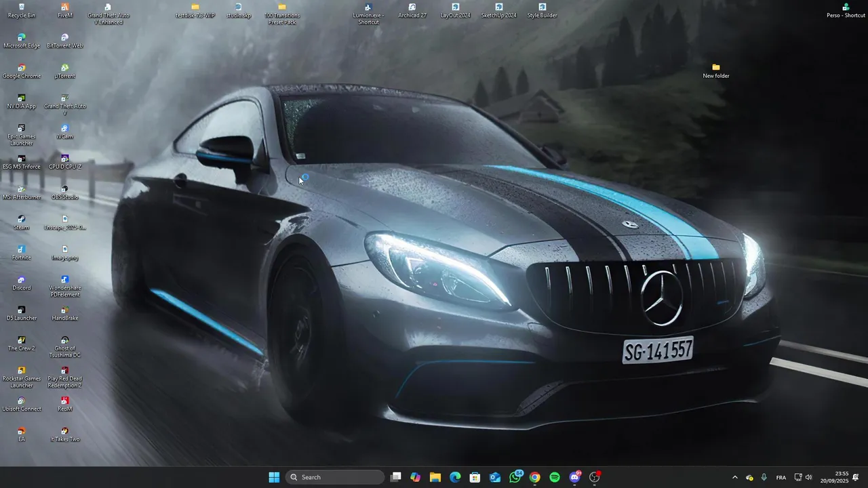Select The Crew 2 desktop icon

22,344
